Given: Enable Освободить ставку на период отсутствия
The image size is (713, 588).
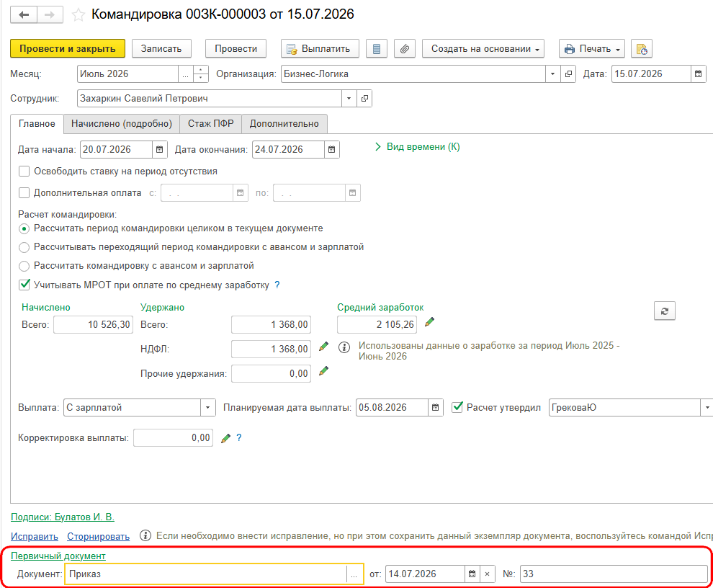Looking at the screenshot, I should pyautogui.click(x=24, y=171).
